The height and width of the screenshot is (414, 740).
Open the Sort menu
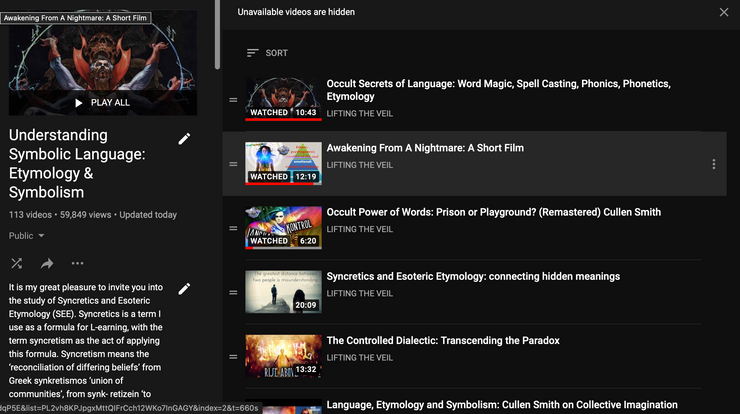click(x=267, y=53)
